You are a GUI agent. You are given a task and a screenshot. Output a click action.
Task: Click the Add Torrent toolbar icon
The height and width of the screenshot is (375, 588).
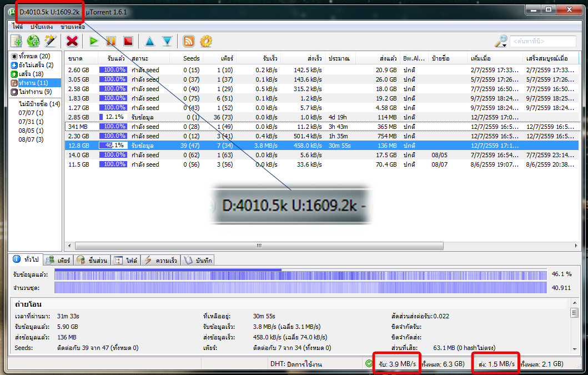click(x=16, y=41)
